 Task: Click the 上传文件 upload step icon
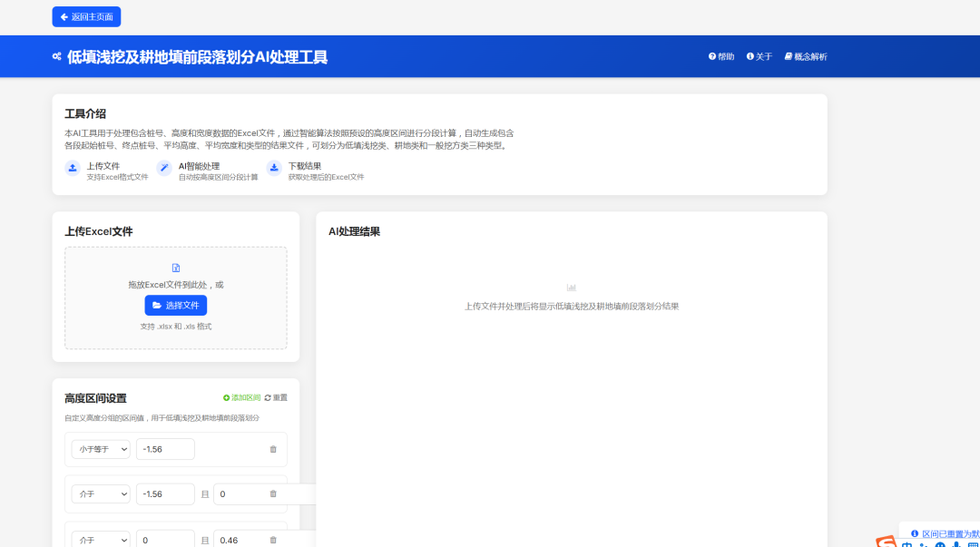point(73,168)
